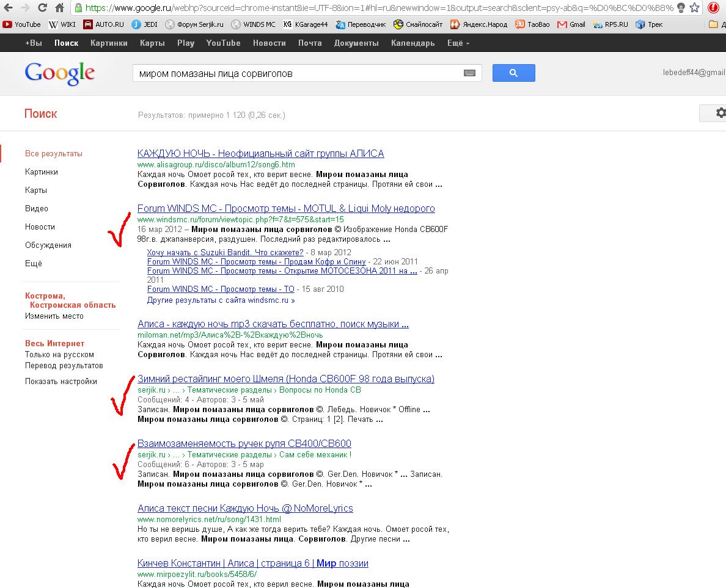Click +Вы in the top bar
This screenshot has width=726, height=588.
click(x=34, y=43)
